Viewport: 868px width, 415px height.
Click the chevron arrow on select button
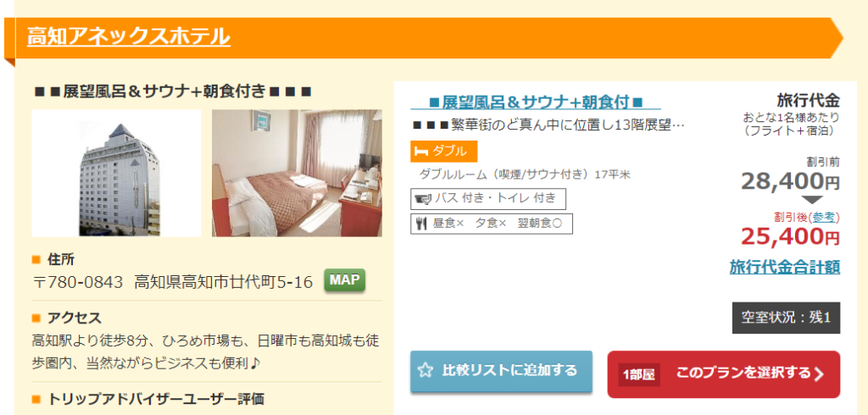click(819, 374)
